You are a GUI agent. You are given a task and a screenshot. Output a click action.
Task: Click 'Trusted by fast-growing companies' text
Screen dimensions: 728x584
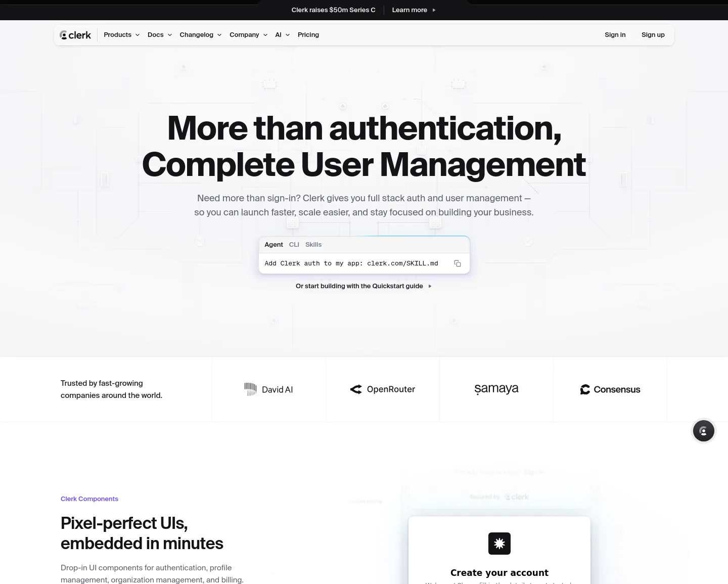click(111, 389)
